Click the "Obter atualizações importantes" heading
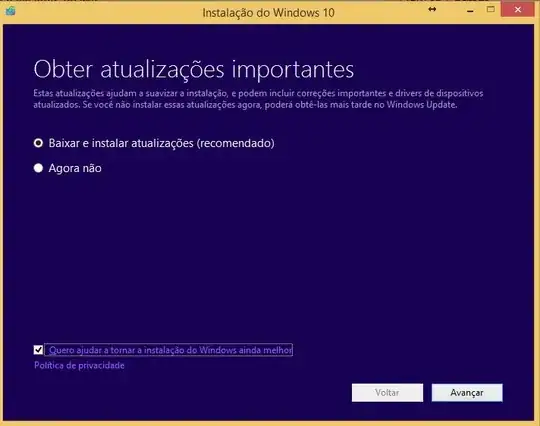 [194, 69]
